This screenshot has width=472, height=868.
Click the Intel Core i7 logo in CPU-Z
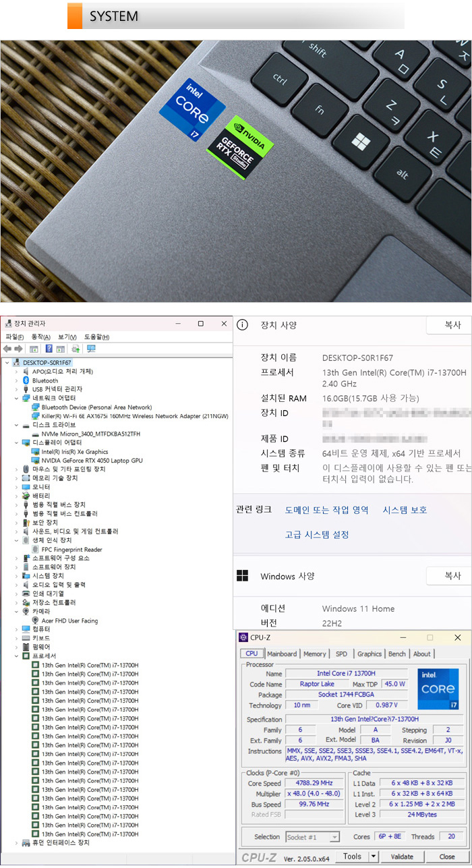[438, 689]
